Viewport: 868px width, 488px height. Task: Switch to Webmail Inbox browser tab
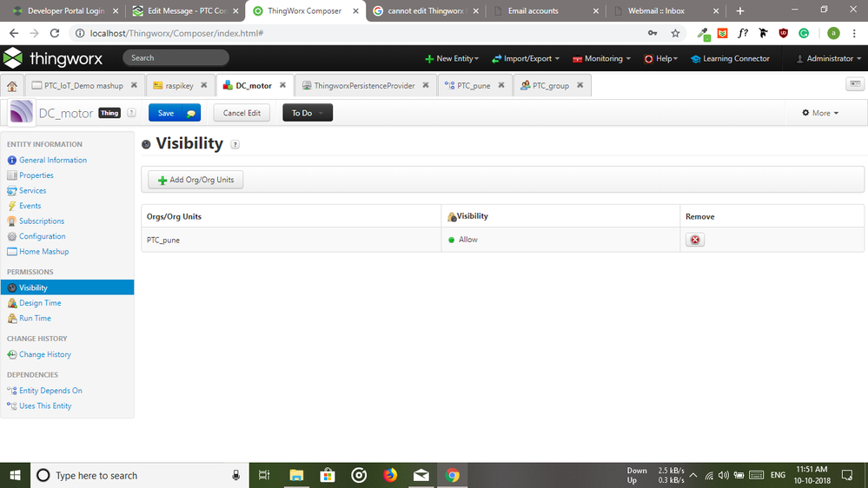[x=656, y=11]
